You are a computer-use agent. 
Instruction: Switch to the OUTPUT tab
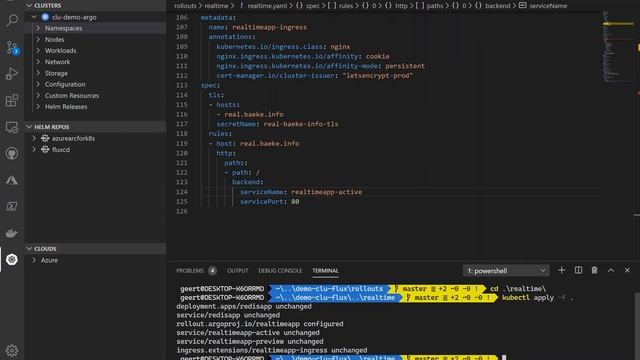coord(238,271)
